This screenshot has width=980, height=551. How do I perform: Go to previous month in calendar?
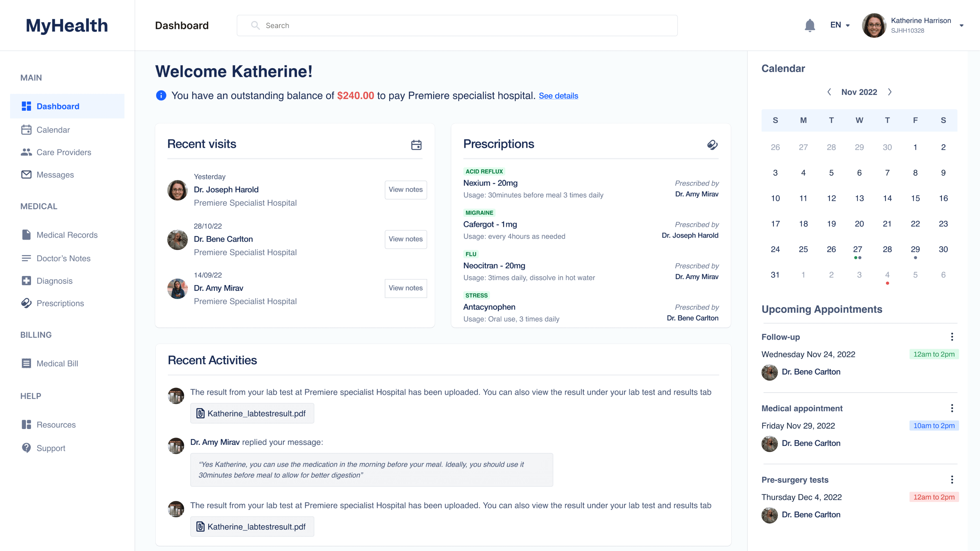pyautogui.click(x=829, y=92)
